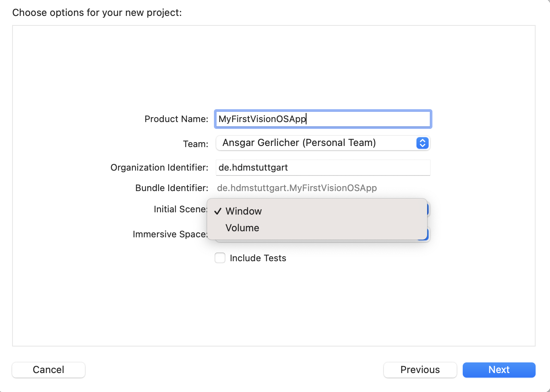The image size is (550, 392).
Task: Proceed with the Next button
Action: 499,370
